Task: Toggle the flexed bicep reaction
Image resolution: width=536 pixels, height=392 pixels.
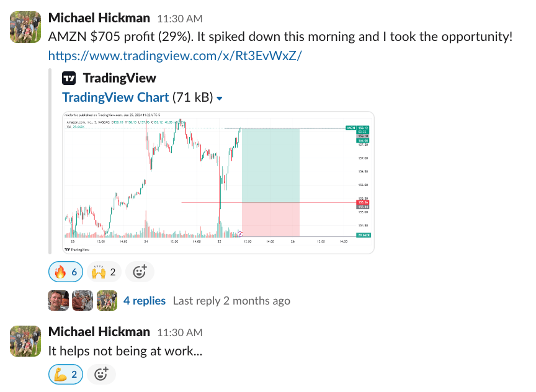Action: click(65, 374)
